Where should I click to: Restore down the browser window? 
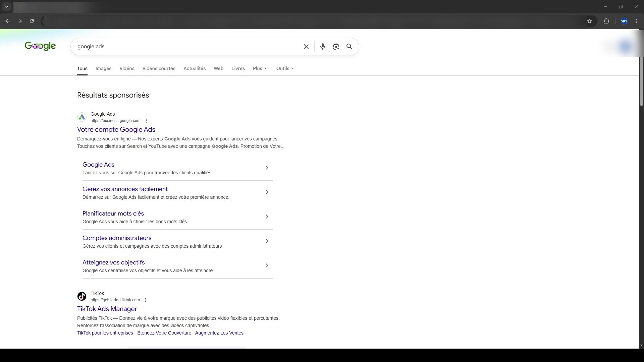pos(621,7)
